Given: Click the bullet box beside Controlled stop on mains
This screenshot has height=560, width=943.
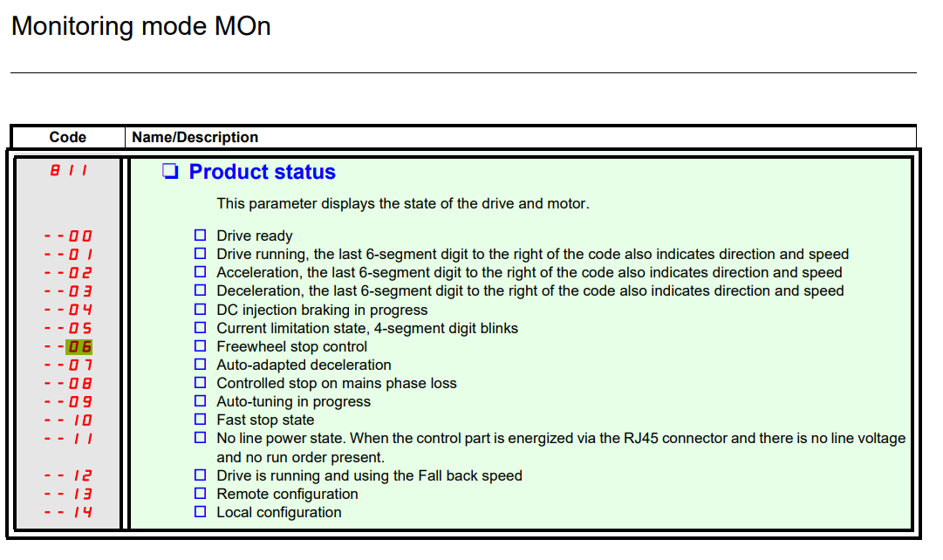Looking at the screenshot, I should point(201,383).
